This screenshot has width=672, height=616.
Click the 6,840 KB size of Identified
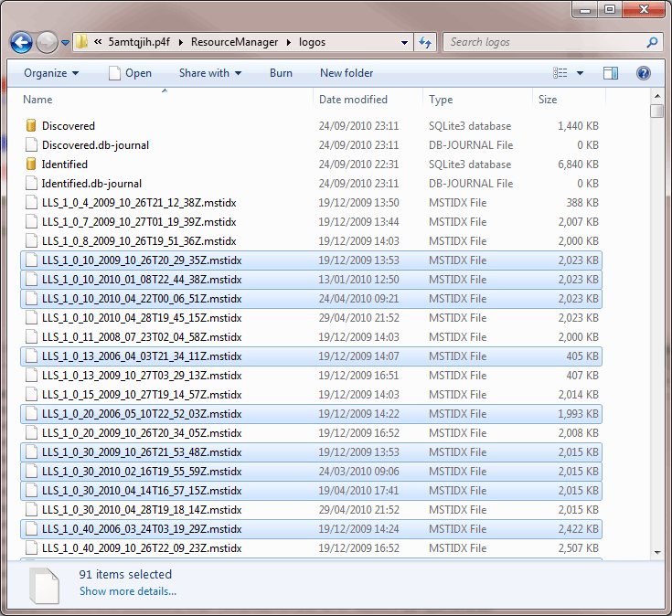coord(578,165)
